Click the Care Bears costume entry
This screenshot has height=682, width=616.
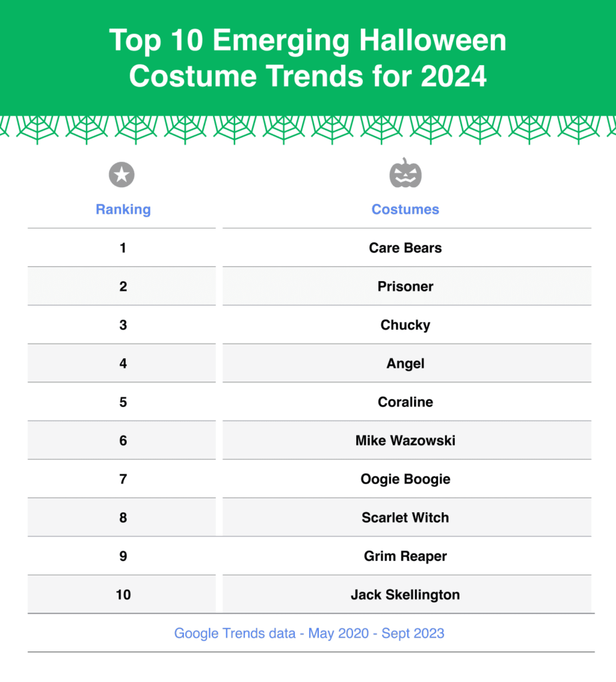(406, 248)
